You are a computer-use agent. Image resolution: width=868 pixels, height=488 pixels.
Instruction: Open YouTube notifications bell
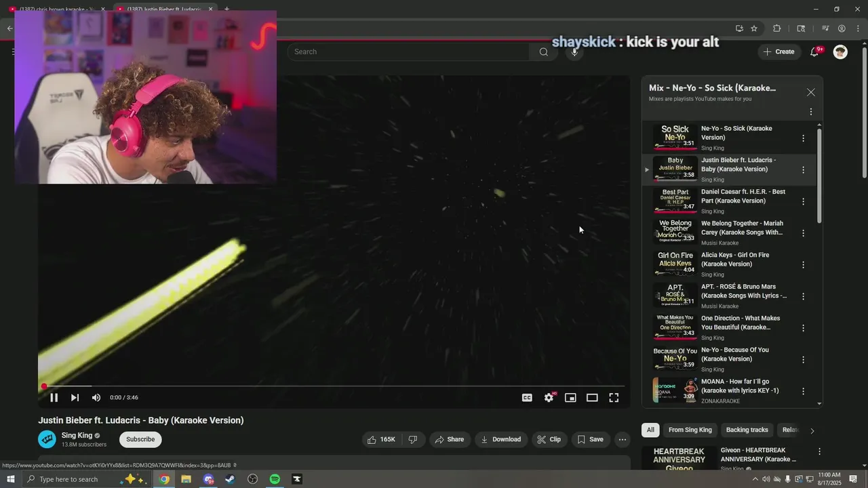tap(814, 52)
